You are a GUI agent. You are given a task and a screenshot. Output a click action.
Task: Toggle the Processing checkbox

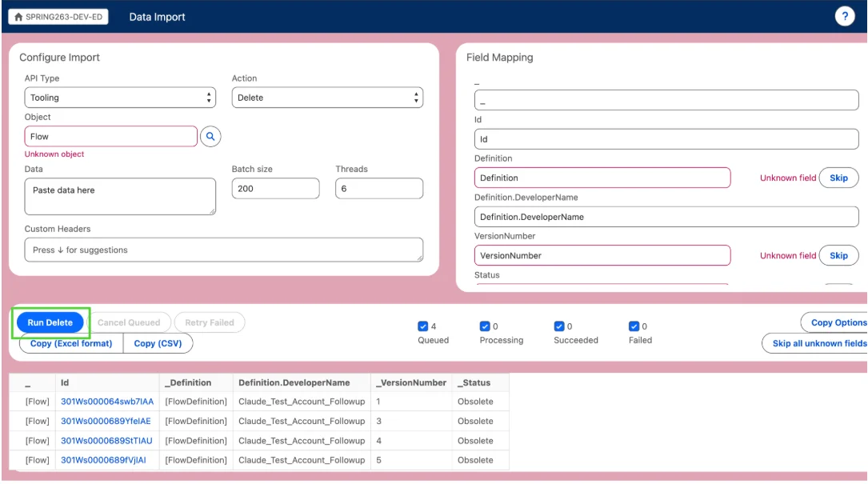tap(485, 326)
